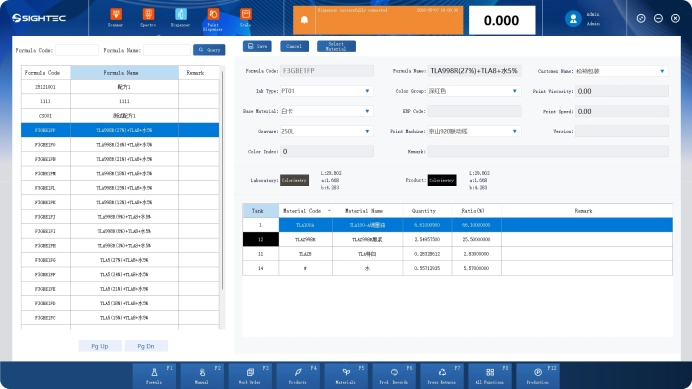
Task: Open Press Returns module (F7)
Action: (x=441, y=375)
